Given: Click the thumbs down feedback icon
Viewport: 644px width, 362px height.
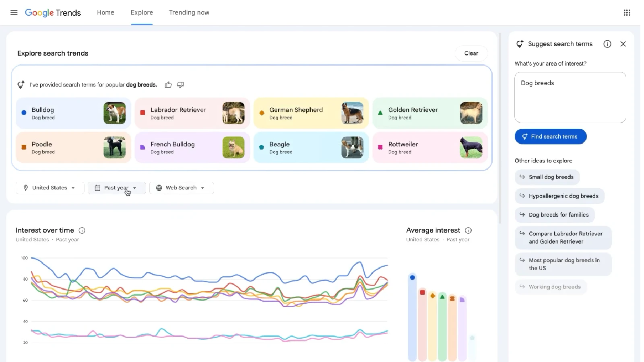Looking at the screenshot, I should point(180,85).
